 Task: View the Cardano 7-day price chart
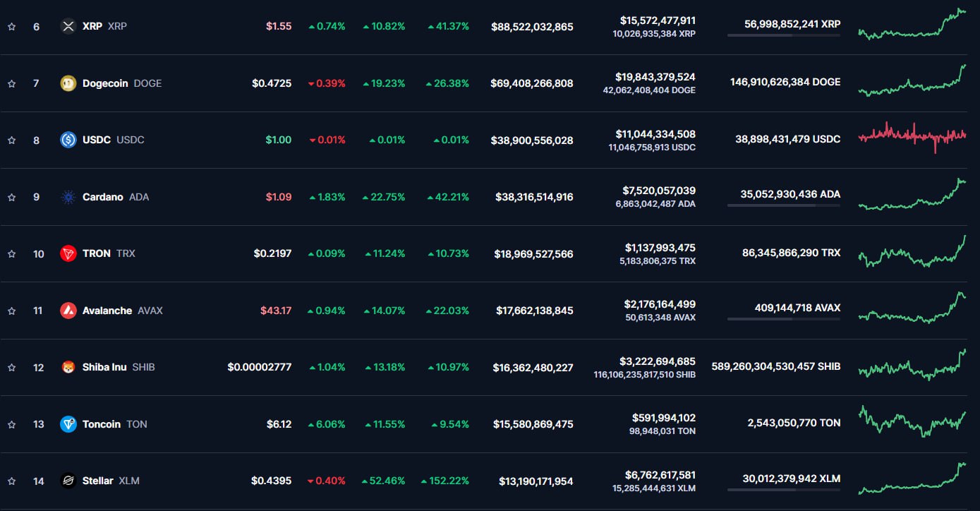[912, 194]
